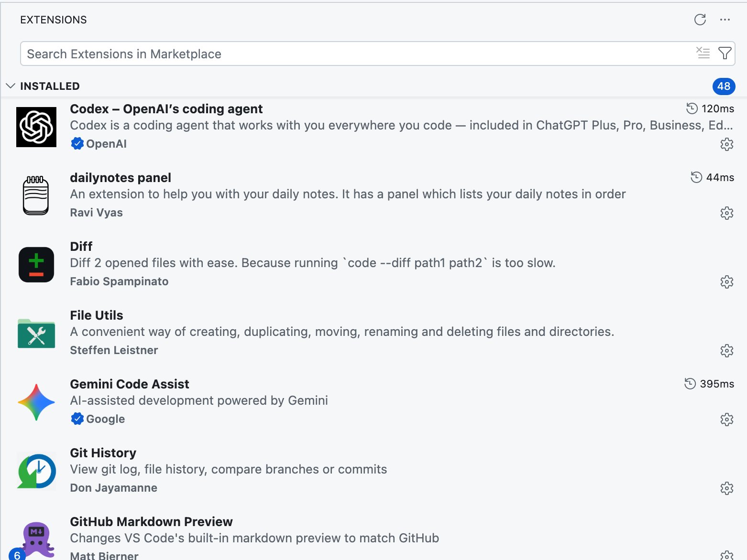Click the "AI-assisted development powered by Gemini" text
This screenshot has height=560, width=747.
199,400
